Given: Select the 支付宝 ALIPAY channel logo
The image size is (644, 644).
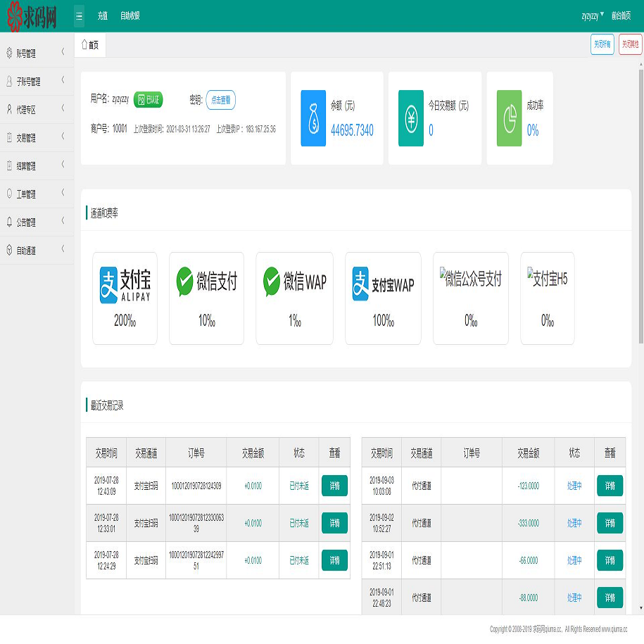Looking at the screenshot, I should (125, 285).
